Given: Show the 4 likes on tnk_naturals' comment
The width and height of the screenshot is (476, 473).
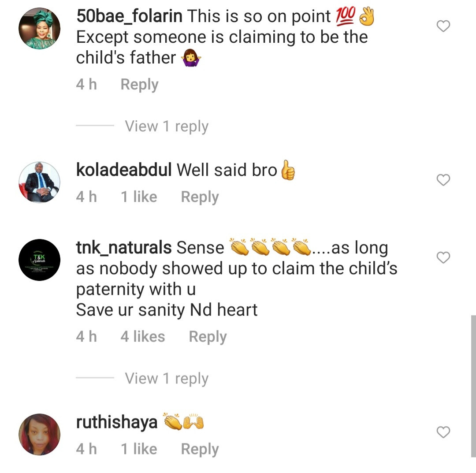Looking at the screenshot, I should click(143, 337).
